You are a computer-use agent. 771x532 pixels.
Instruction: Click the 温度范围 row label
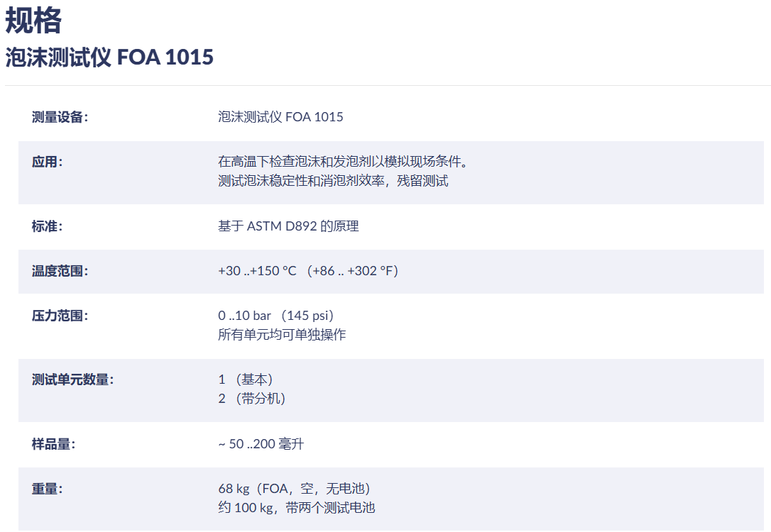(60, 271)
